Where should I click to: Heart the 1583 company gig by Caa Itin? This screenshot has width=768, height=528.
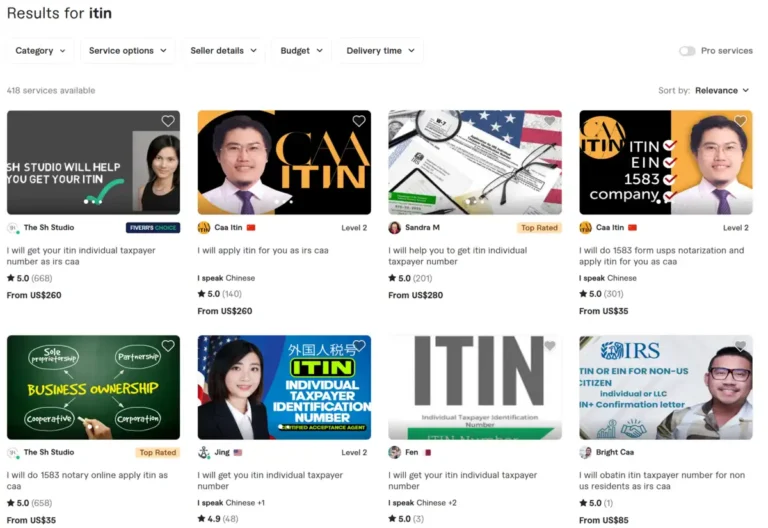point(740,120)
